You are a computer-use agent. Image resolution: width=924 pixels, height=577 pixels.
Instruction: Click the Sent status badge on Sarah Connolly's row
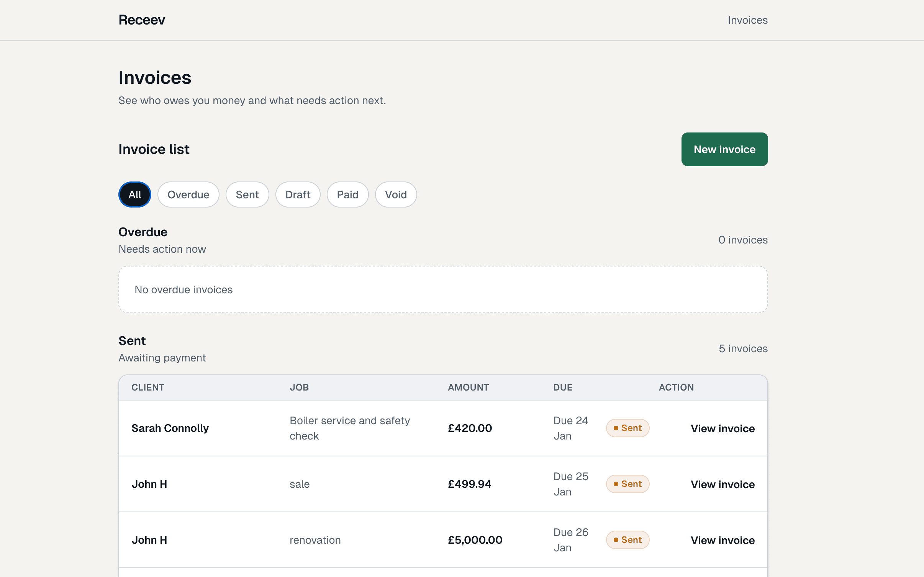(x=627, y=428)
